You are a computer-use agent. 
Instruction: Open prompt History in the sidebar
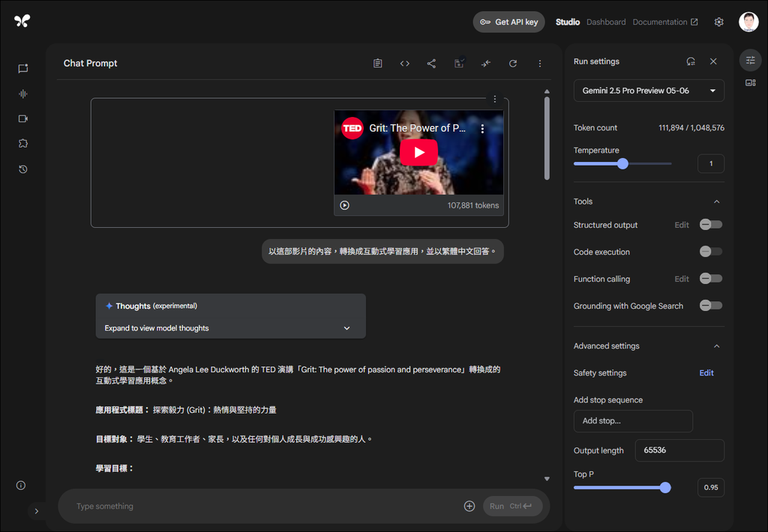pyautogui.click(x=22, y=169)
